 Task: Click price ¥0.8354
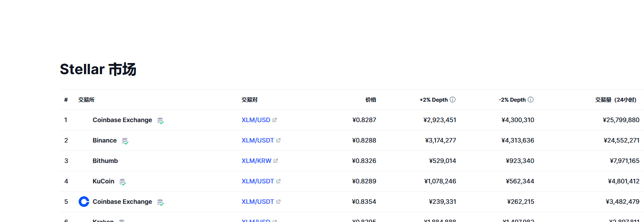(x=364, y=202)
